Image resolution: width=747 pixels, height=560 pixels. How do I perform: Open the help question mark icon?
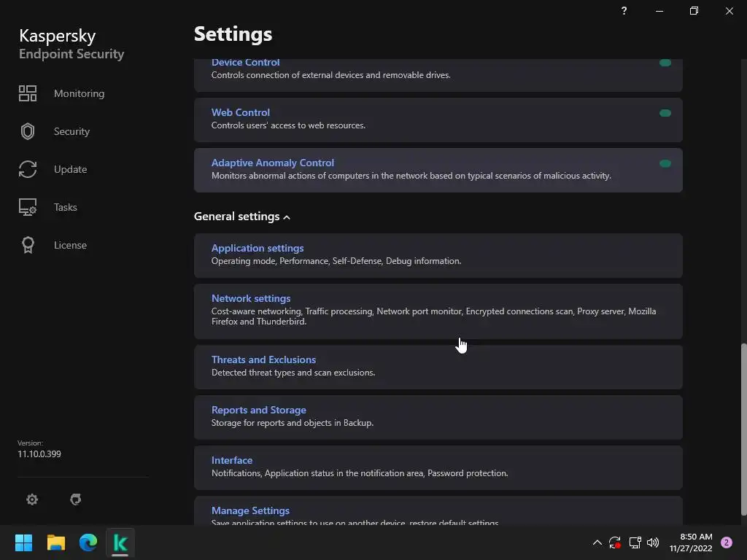[x=624, y=10]
